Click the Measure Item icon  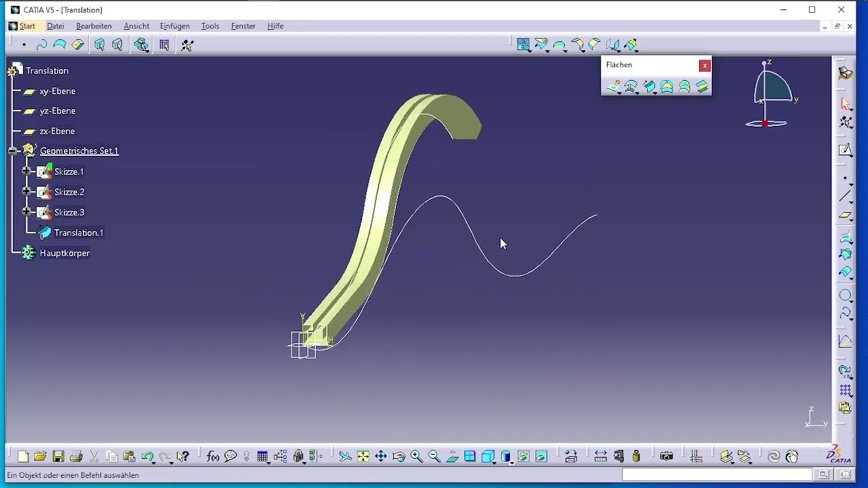pos(618,457)
